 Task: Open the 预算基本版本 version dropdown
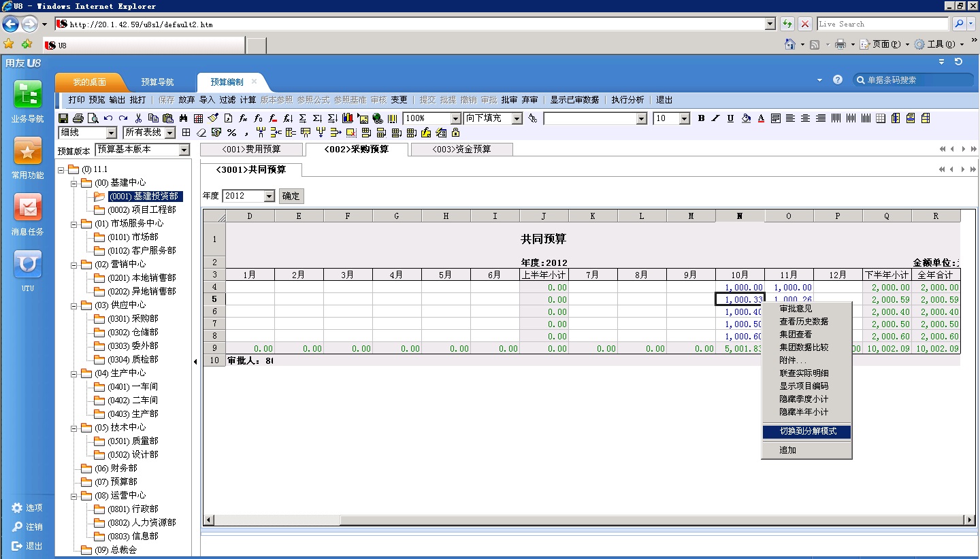tap(184, 150)
